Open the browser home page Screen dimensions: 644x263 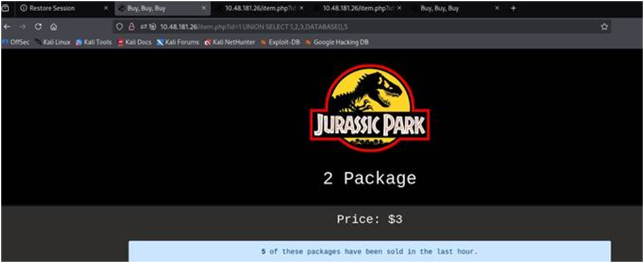pyautogui.click(x=53, y=27)
